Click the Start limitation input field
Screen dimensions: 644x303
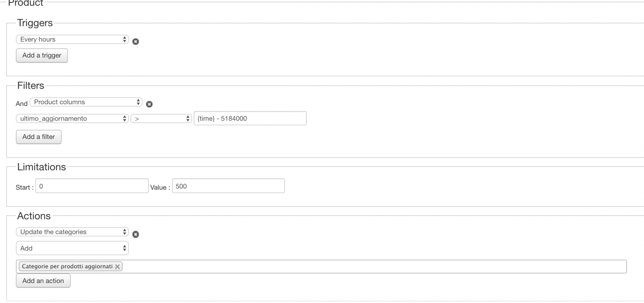(x=92, y=186)
